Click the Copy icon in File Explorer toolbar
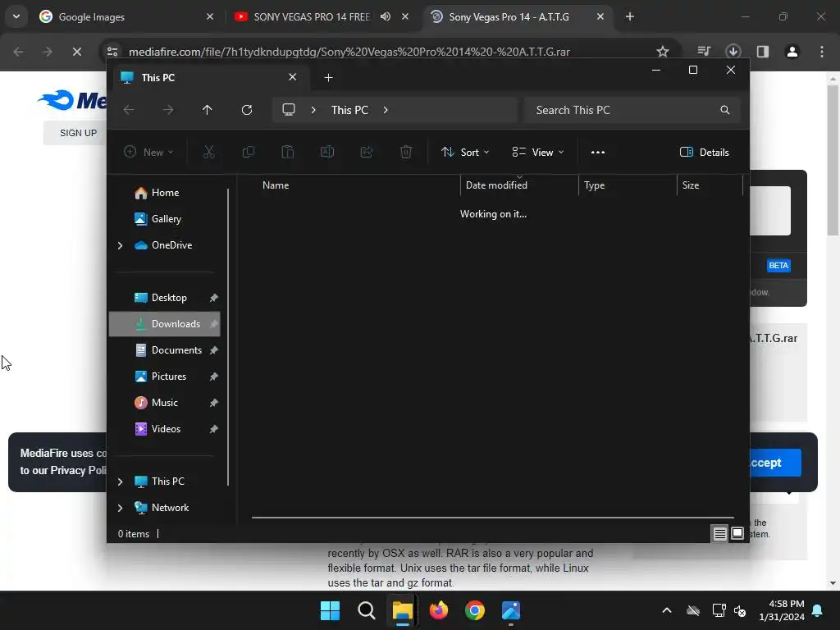840x630 pixels. tap(248, 152)
